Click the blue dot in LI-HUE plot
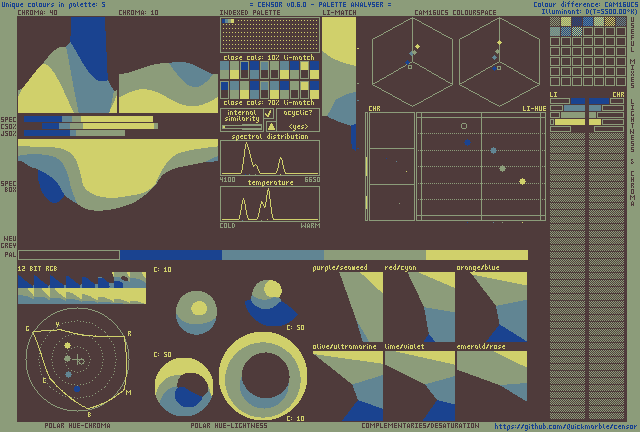 (467, 143)
